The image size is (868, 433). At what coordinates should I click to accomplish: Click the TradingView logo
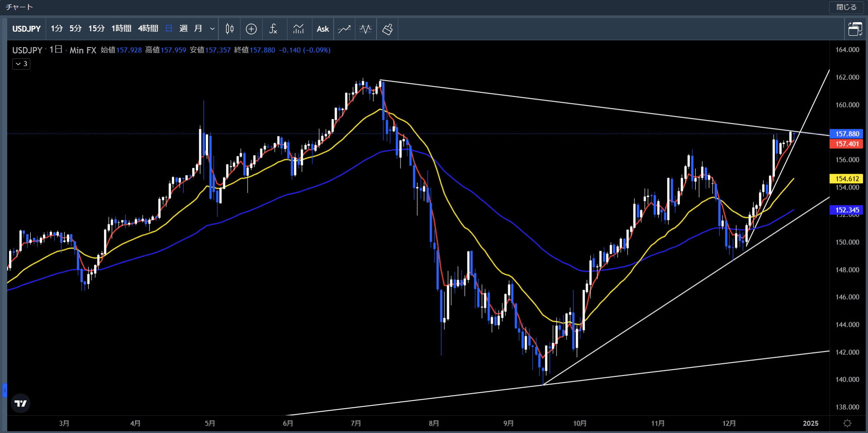pyautogui.click(x=21, y=403)
